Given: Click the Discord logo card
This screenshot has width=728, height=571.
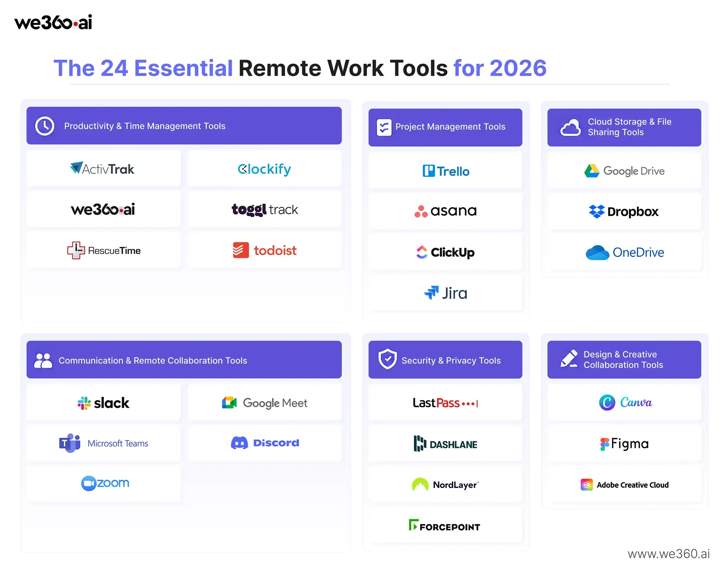Looking at the screenshot, I should (265, 443).
